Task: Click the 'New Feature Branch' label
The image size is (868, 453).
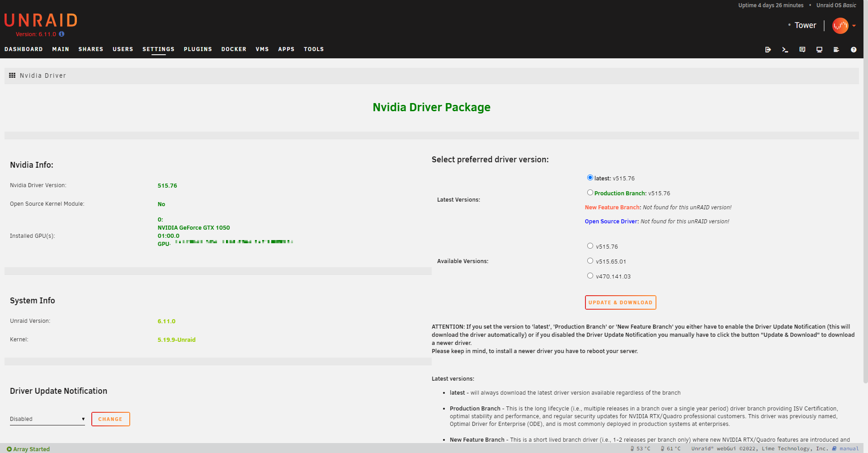Action: coord(612,208)
